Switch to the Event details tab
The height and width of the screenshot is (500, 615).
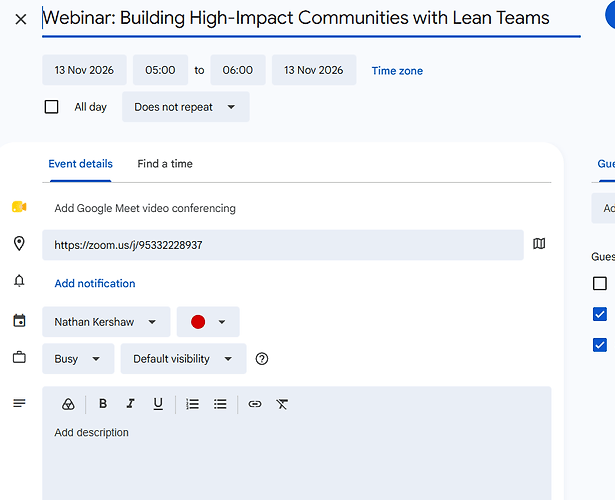(80, 164)
